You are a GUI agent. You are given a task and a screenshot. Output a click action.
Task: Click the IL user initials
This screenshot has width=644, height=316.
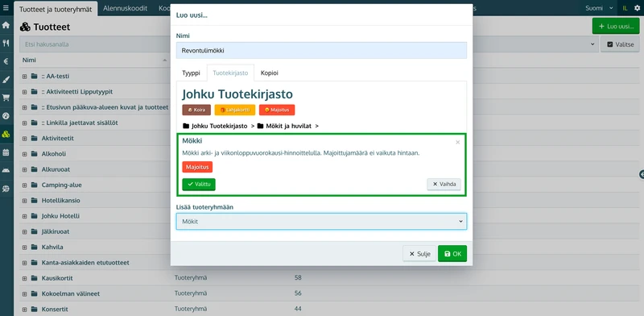(625, 8)
